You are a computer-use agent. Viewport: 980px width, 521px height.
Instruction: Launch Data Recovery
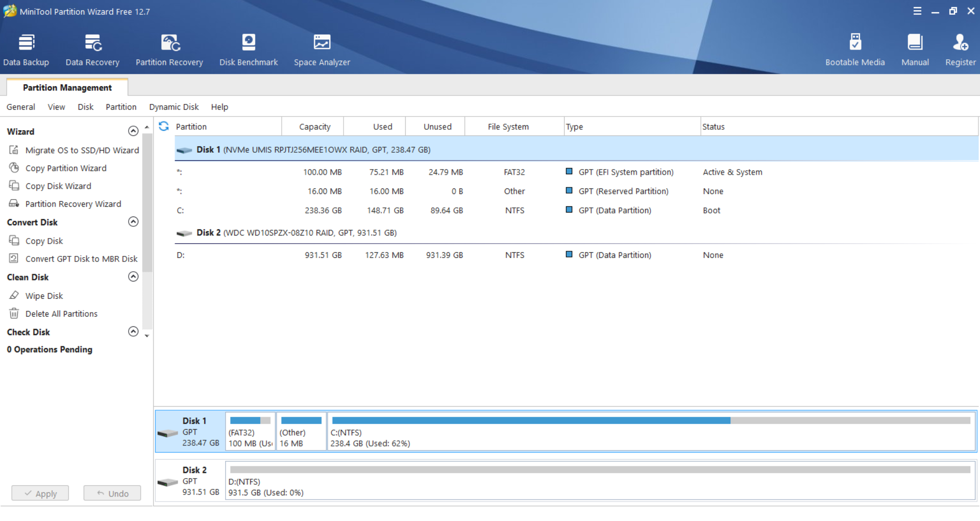pyautogui.click(x=92, y=50)
